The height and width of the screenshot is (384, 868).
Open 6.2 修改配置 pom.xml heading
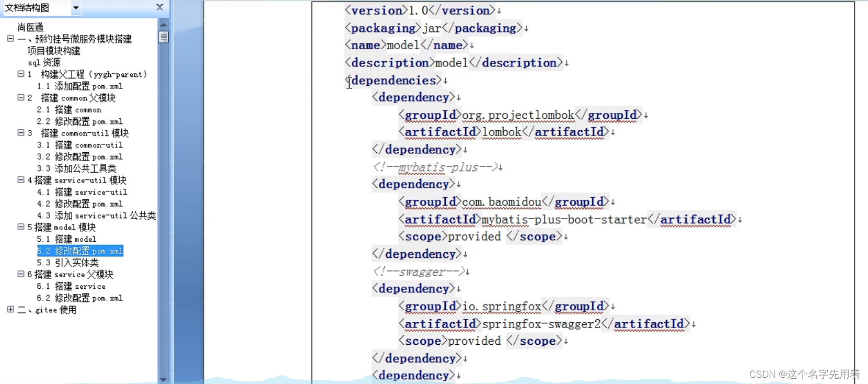[x=80, y=298]
